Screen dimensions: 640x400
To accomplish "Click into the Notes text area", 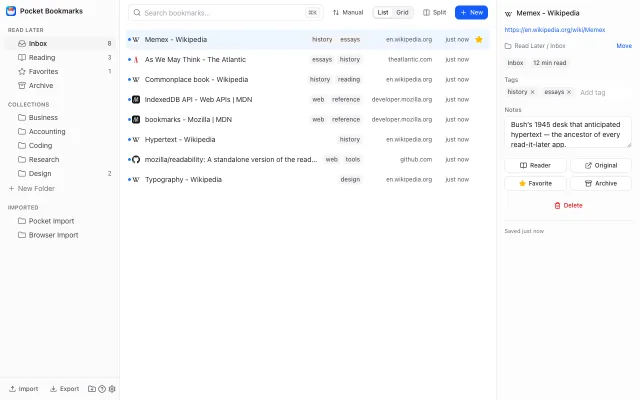I will (568, 133).
